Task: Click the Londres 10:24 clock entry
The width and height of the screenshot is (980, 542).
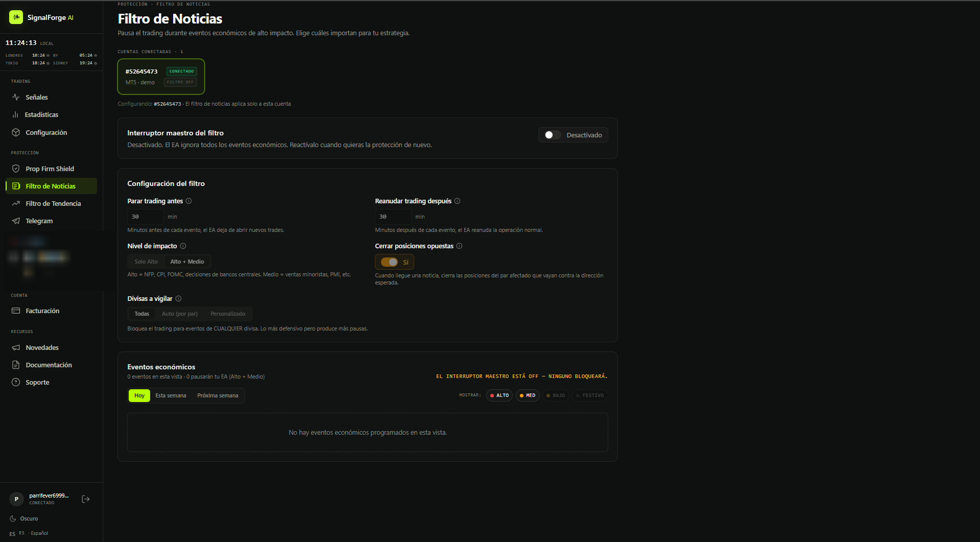Action: (x=27, y=55)
